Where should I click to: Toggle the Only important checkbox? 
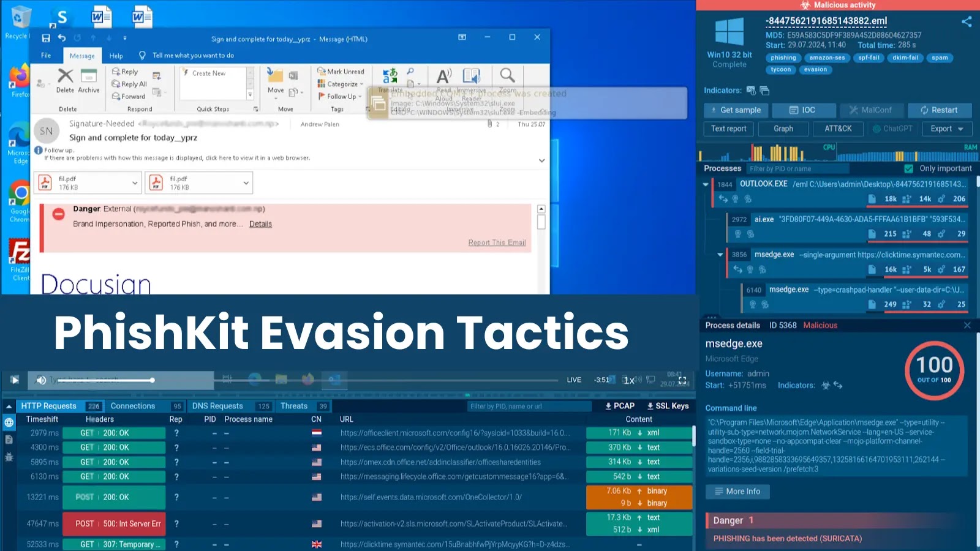tap(909, 168)
